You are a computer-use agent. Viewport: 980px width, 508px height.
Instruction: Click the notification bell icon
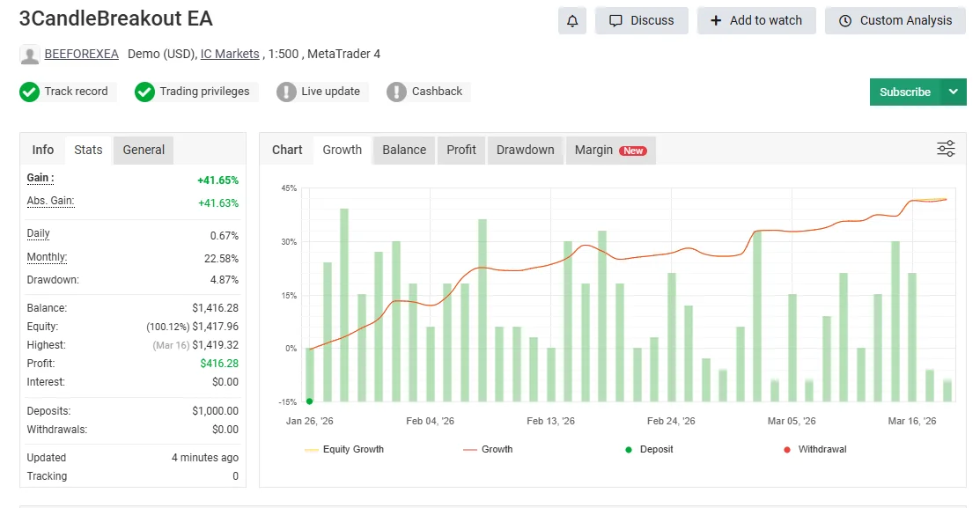pos(572,20)
